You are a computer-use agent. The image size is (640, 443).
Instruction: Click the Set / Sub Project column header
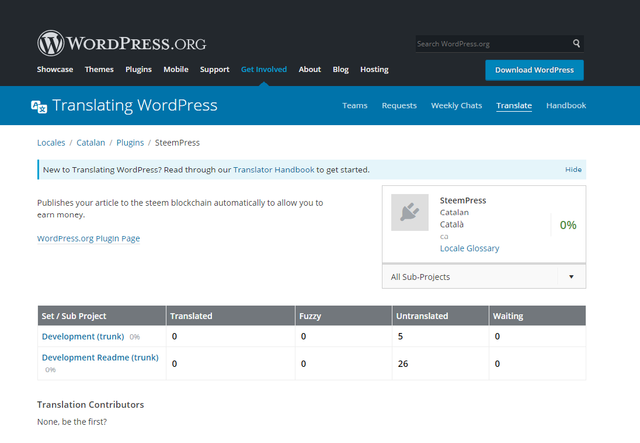coord(102,316)
